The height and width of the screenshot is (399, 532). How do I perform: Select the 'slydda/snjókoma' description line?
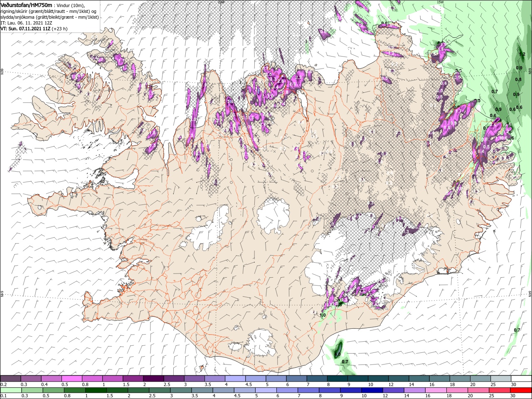[49, 17]
